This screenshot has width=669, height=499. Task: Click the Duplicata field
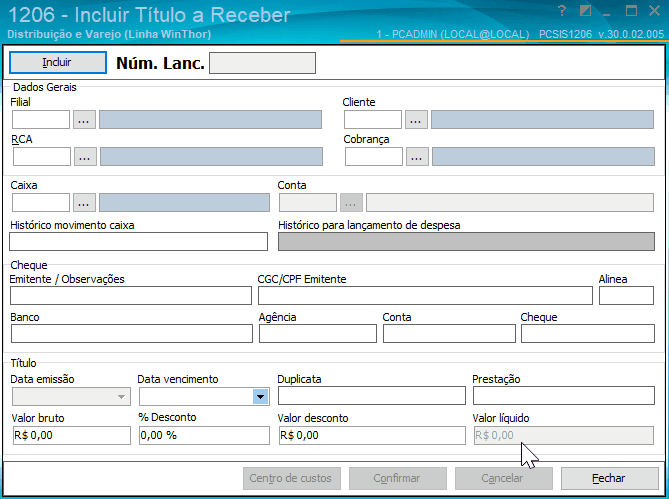coord(372,395)
